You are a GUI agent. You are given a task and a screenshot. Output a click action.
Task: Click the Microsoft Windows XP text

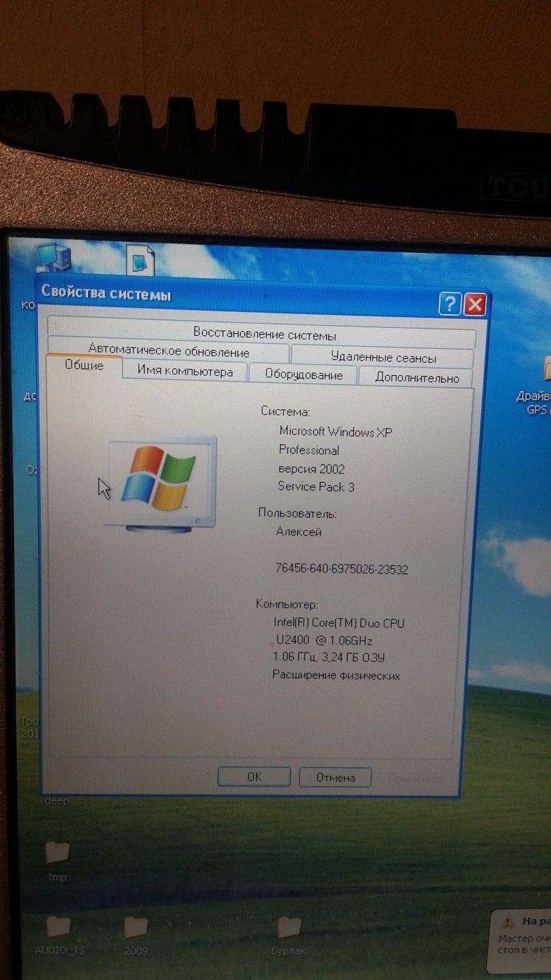coord(336,431)
